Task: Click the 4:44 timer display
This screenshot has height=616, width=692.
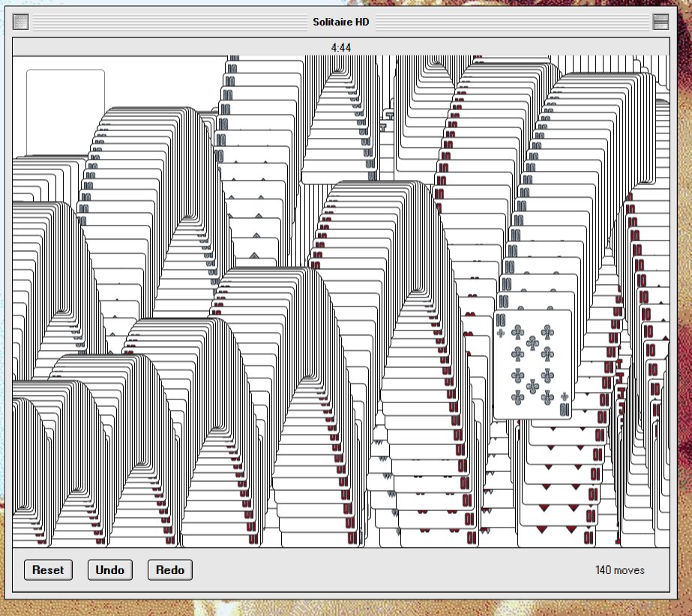Action: tap(340, 47)
